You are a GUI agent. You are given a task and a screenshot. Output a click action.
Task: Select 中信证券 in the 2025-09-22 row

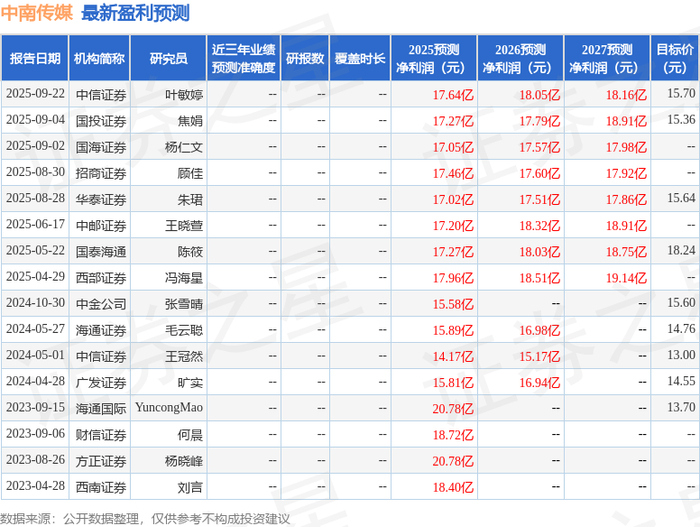101,95
